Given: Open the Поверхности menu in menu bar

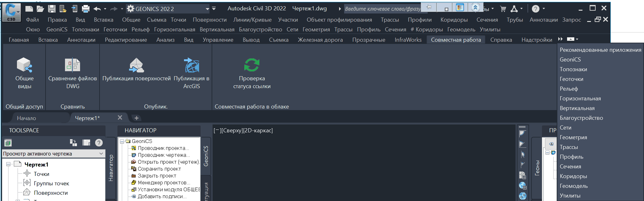Looking at the screenshot, I should (209, 20).
